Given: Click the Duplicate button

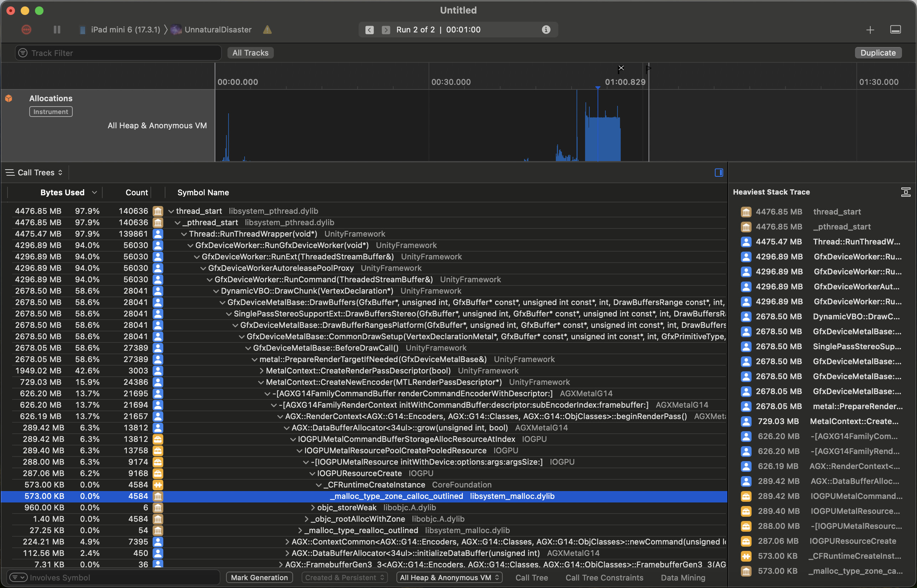Looking at the screenshot, I should coord(878,52).
